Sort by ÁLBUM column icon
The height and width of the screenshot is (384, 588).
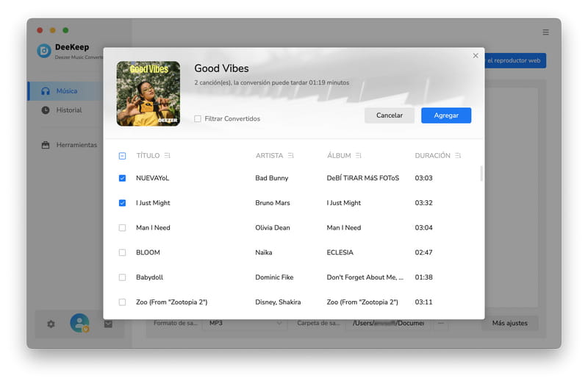(x=359, y=155)
